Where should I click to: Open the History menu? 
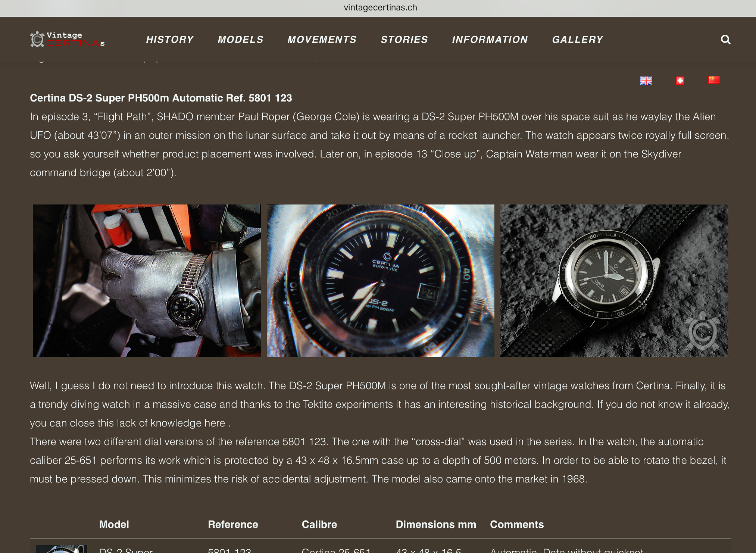point(170,40)
